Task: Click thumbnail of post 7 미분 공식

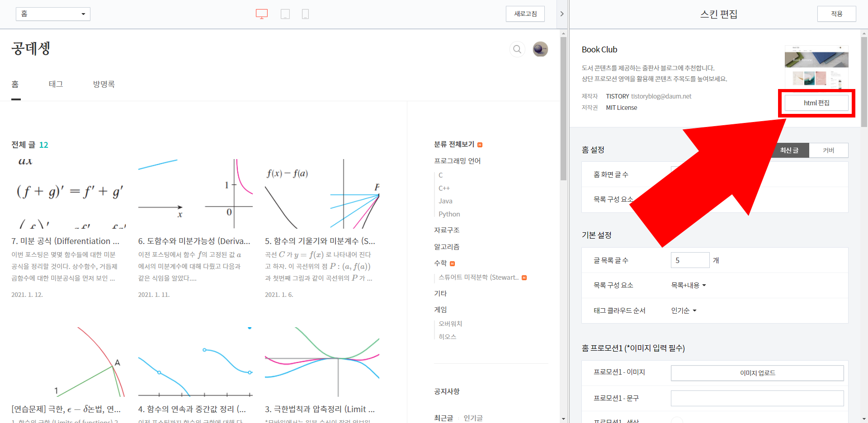Action: [69, 194]
